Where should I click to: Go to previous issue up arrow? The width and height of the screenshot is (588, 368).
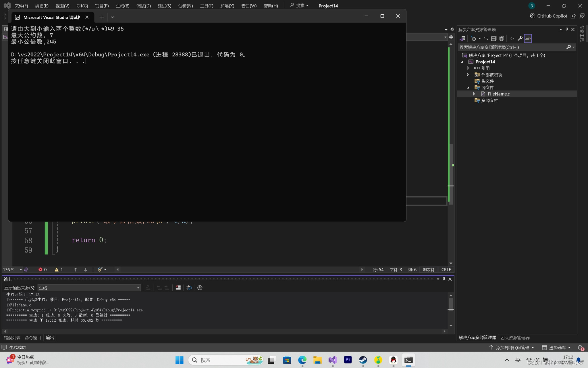click(x=76, y=269)
